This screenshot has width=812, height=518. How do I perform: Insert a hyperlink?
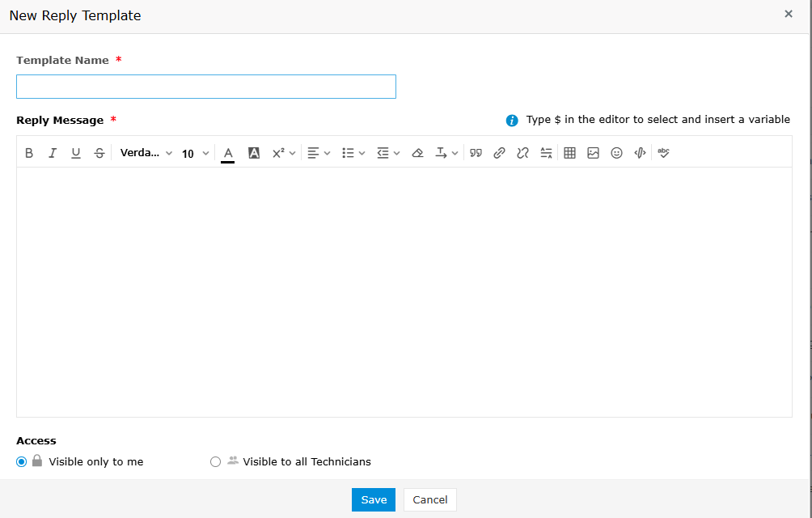pos(499,153)
